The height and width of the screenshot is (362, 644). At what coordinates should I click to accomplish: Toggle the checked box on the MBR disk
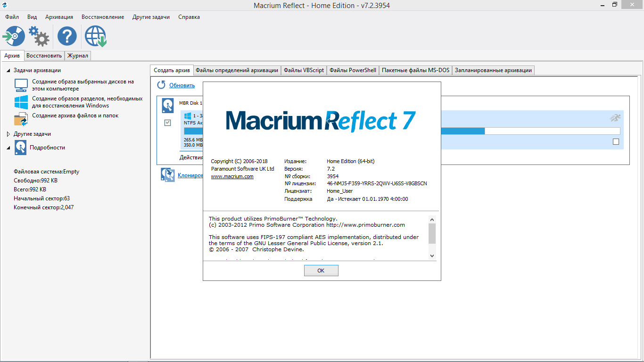click(167, 123)
